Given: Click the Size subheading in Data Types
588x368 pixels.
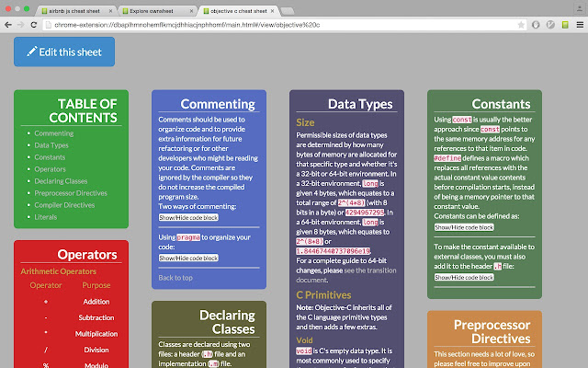Looking at the screenshot, I should [305, 122].
